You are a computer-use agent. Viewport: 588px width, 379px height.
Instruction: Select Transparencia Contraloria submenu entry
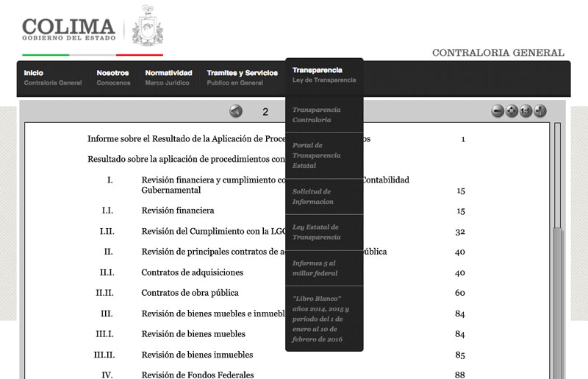[324, 115]
